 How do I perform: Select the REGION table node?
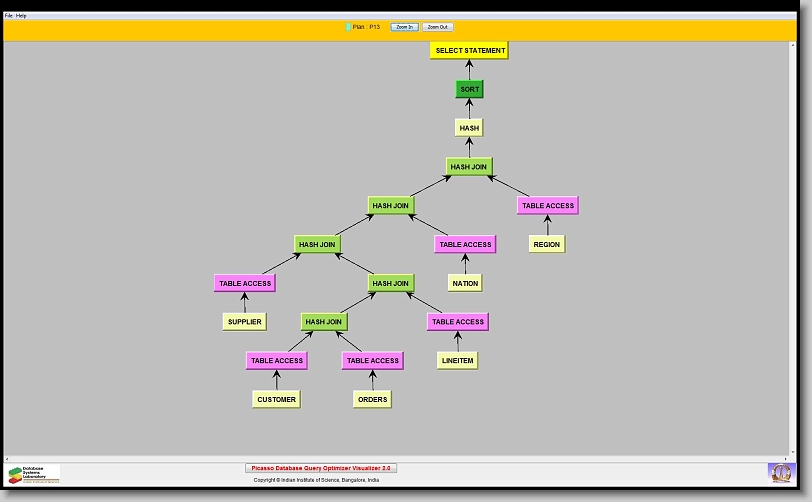547,244
